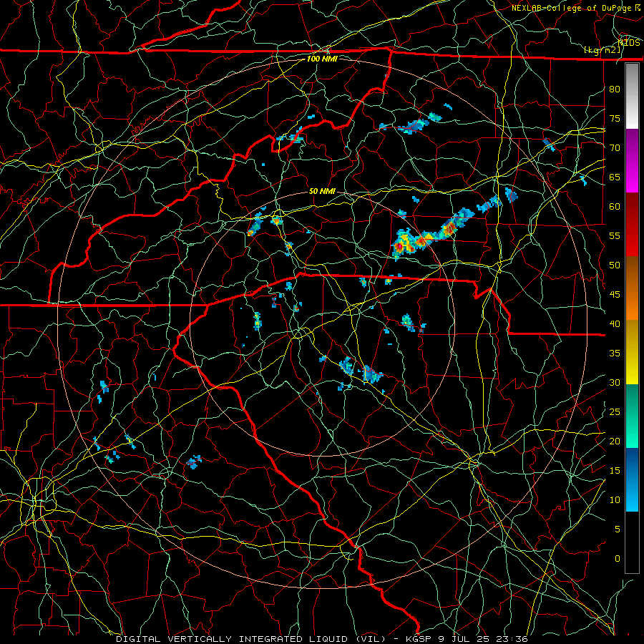Screen dimensions: 644x644
Task: Click the legend value 60
Action: point(615,207)
